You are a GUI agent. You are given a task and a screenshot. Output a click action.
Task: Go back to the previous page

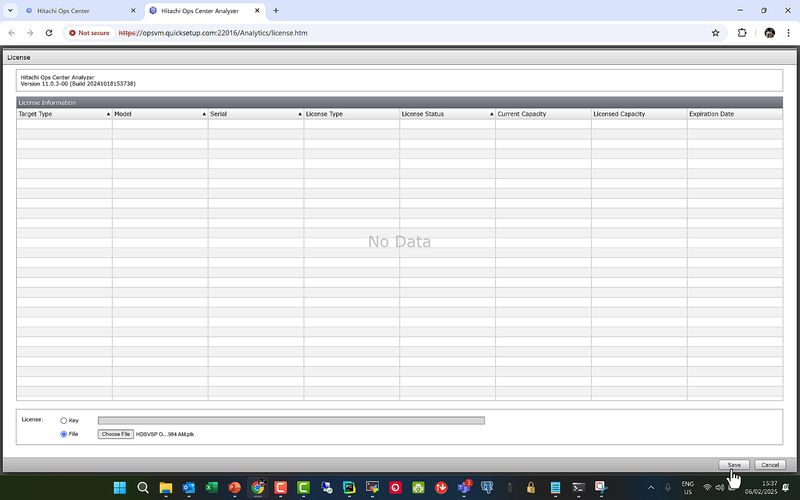point(12,33)
